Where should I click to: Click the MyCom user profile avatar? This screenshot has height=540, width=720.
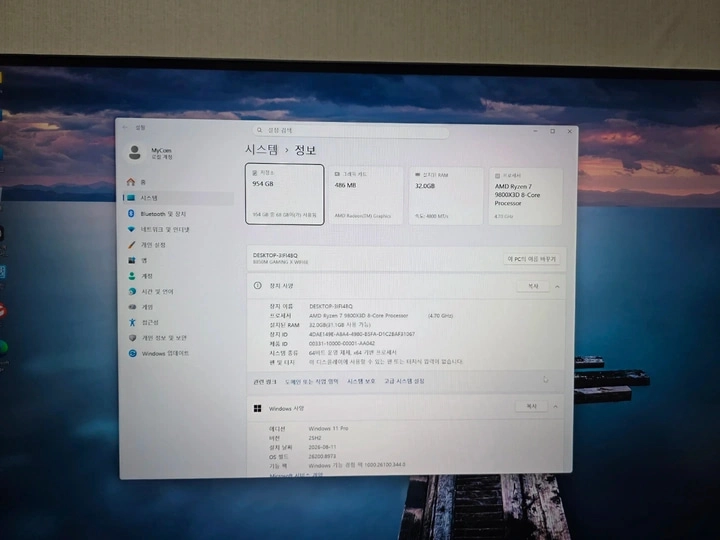[x=135, y=152]
